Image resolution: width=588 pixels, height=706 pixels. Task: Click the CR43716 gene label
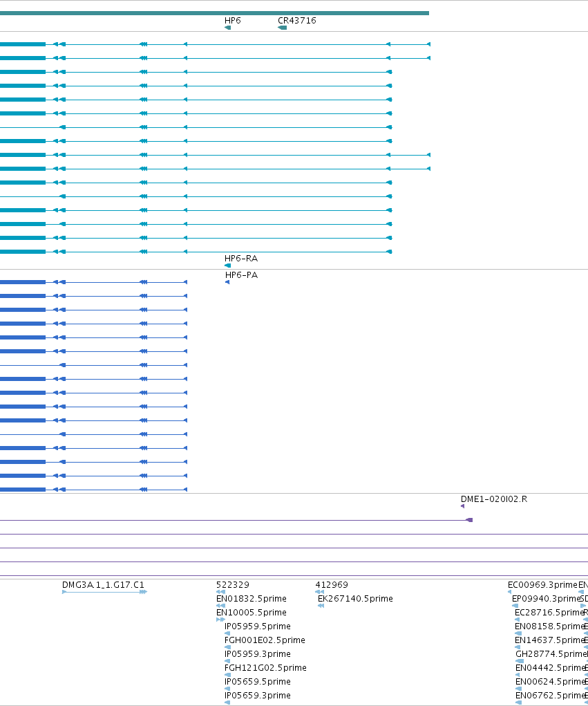pyautogui.click(x=297, y=21)
